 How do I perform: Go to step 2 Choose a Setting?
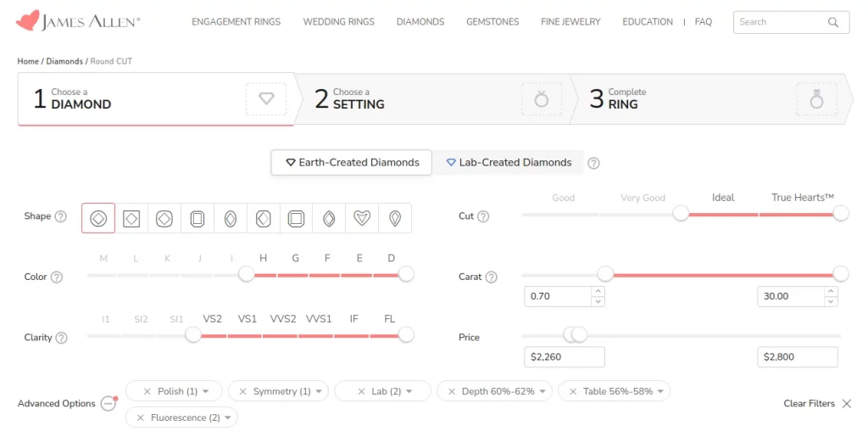(x=435, y=99)
